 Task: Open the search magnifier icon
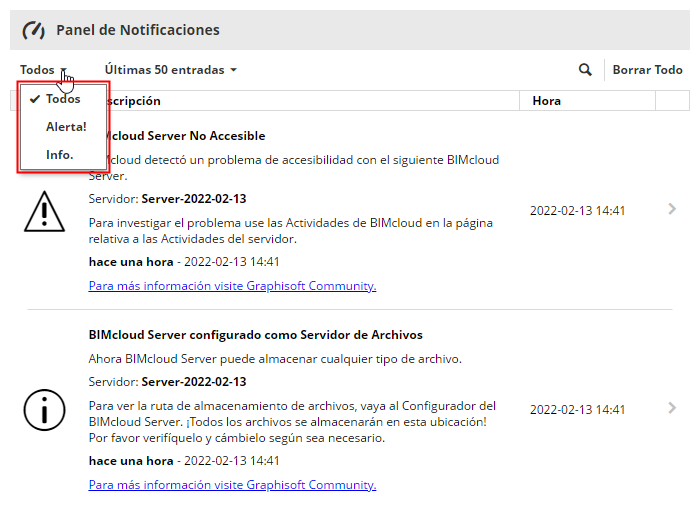click(x=586, y=70)
